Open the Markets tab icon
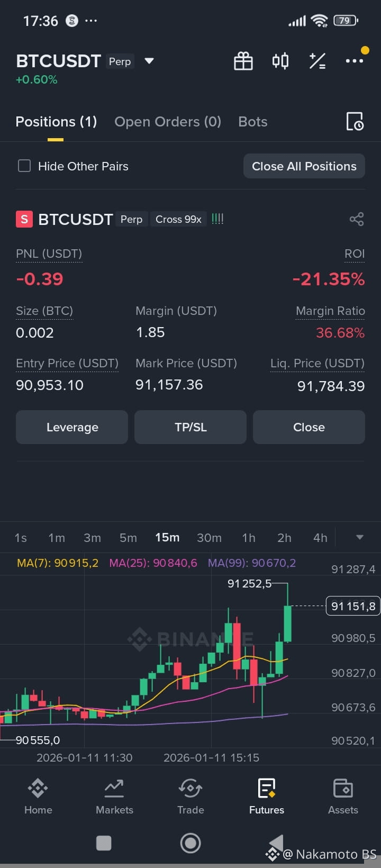The height and width of the screenshot is (868, 381). [x=114, y=789]
